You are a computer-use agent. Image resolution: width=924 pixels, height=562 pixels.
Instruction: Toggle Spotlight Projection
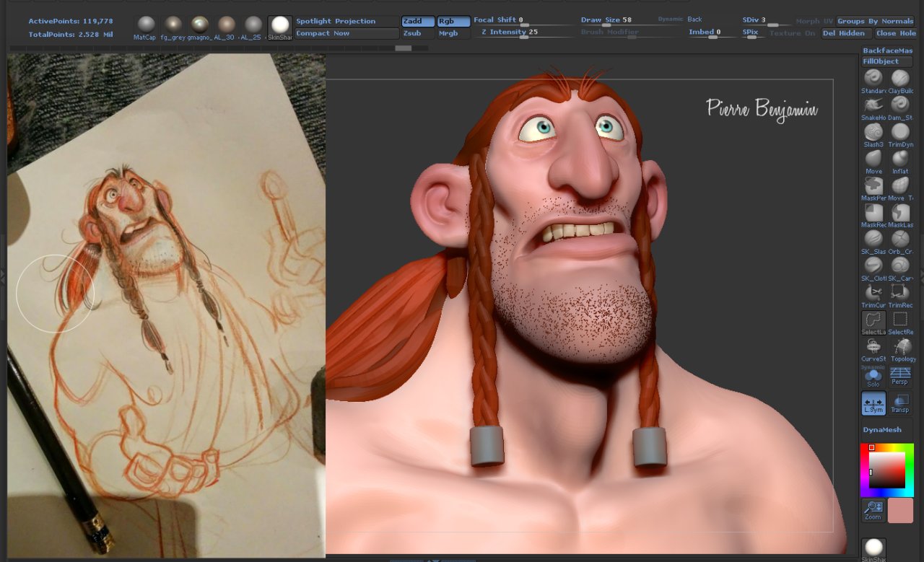point(346,22)
